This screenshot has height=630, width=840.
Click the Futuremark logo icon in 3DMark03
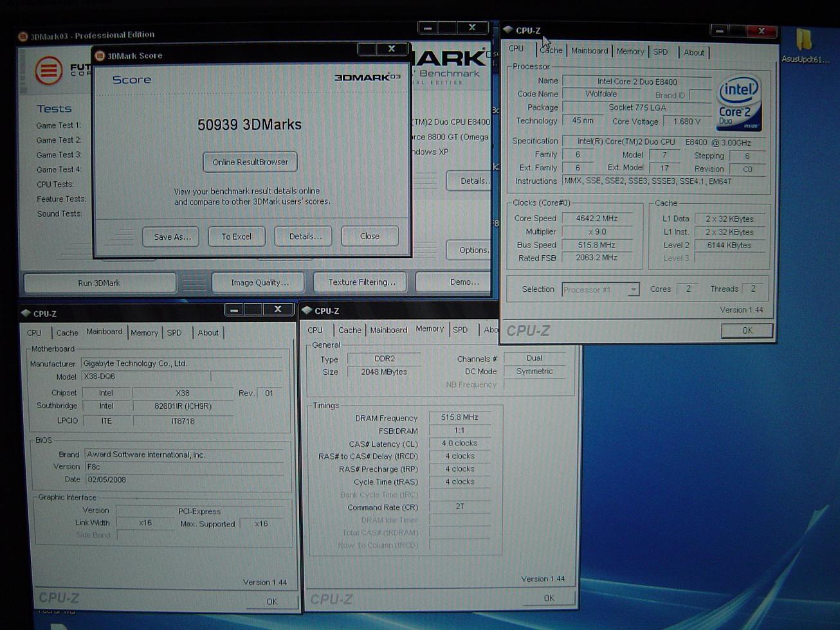[48, 70]
